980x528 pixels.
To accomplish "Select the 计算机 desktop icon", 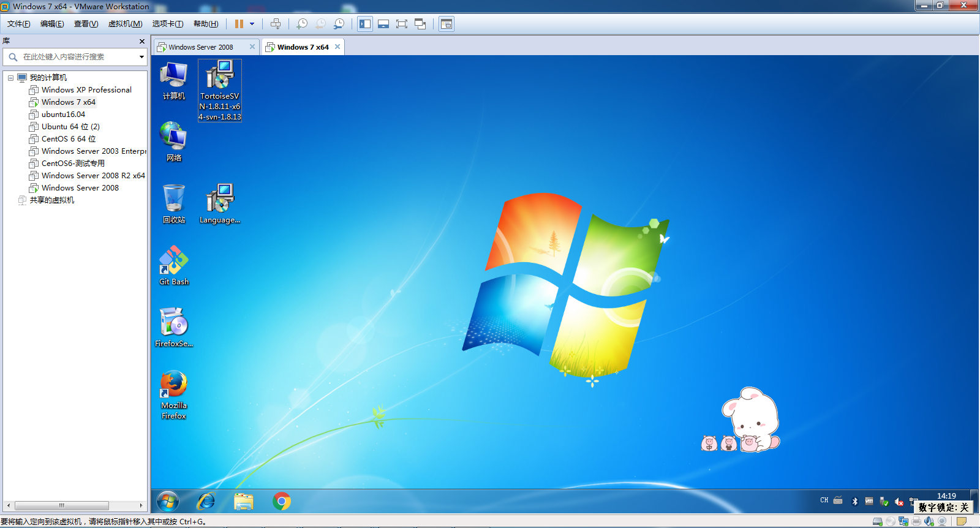I will 174,81.
